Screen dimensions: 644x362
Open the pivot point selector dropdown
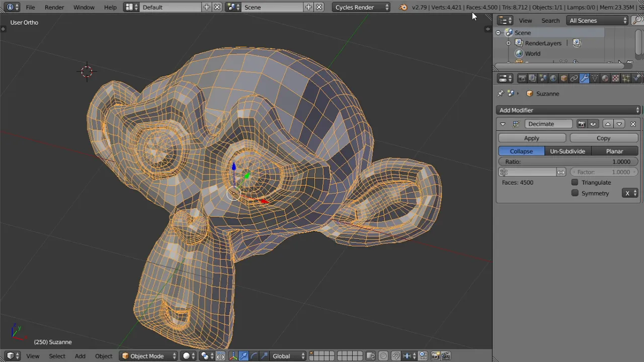[207, 356]
